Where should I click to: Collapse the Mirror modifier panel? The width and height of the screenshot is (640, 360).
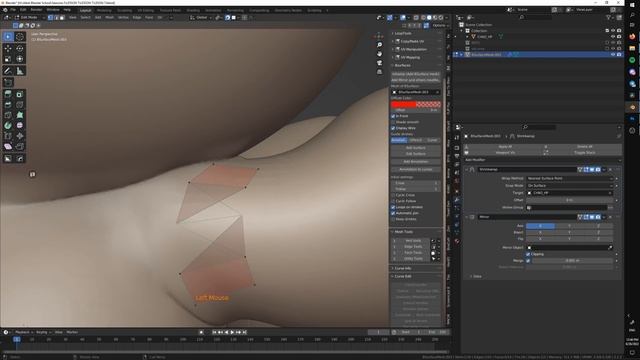(x=467, y=217)
